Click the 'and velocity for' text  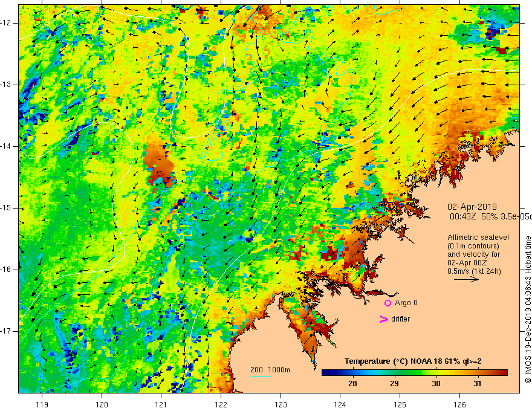click(473, 254)
